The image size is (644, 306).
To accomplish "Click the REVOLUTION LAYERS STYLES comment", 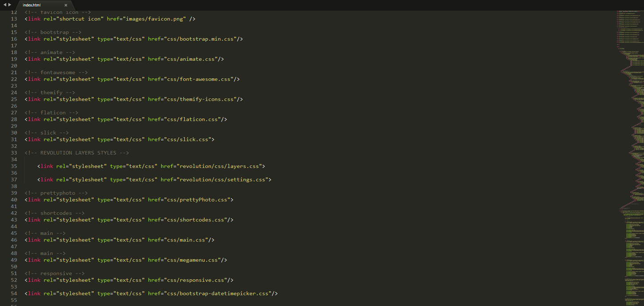I will (77, 153).
